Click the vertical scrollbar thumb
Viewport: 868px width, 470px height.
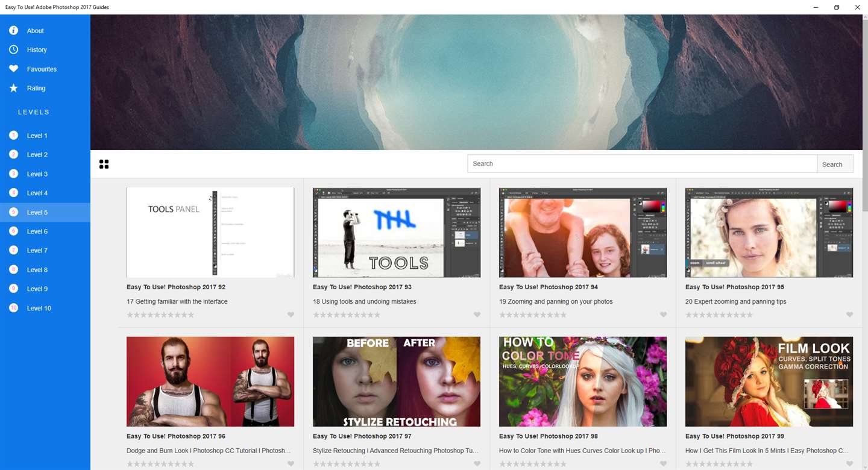point(865,114)
